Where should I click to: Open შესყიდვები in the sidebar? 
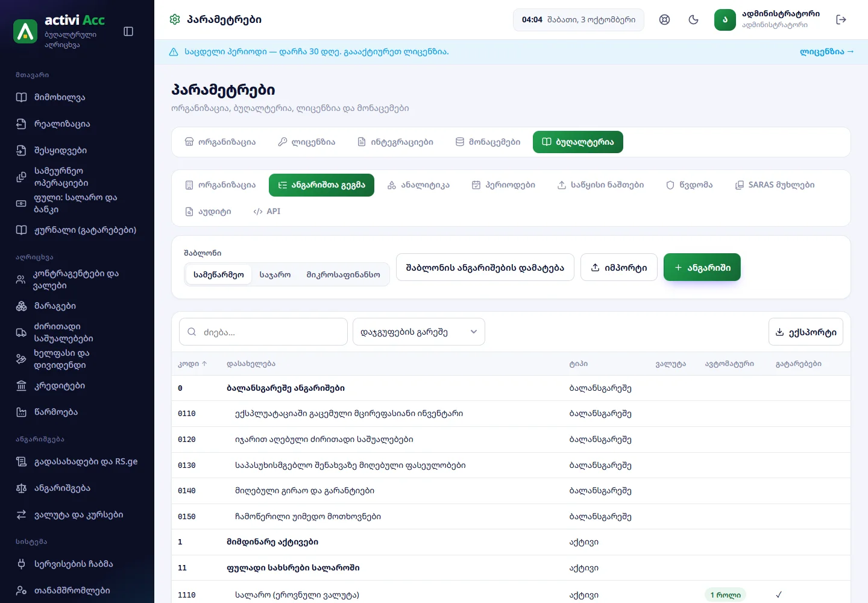point(77,150)
